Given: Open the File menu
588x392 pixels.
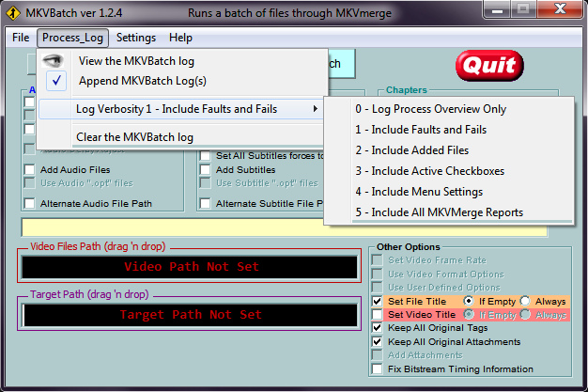Looking at the screenshot, I should click(21, 38).
